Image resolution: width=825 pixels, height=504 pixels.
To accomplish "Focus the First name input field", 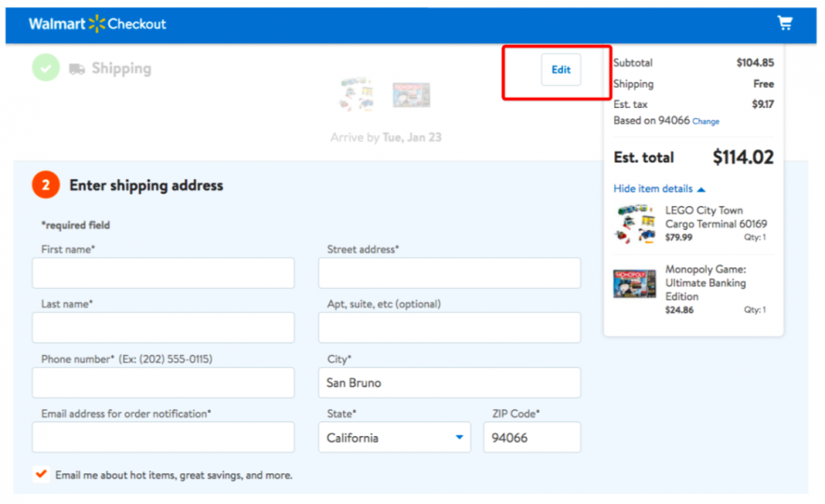I will tap(163, 273).
